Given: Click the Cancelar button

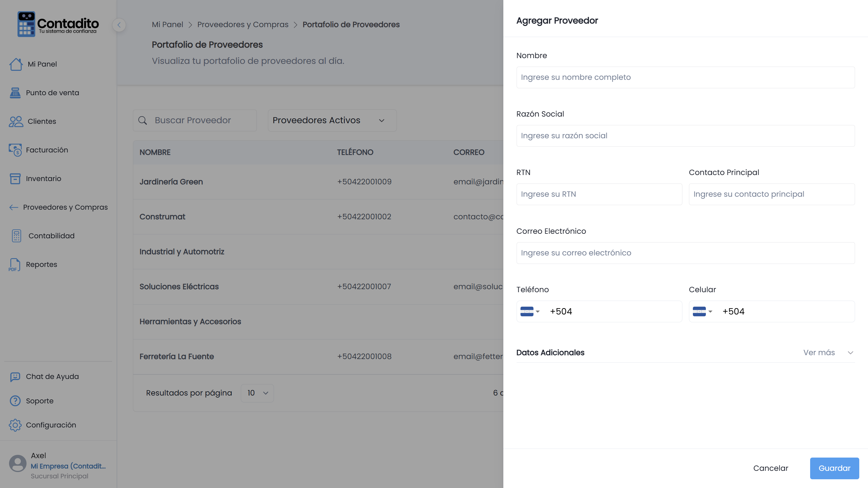Looking at the screenshot, I should (771, 468).
